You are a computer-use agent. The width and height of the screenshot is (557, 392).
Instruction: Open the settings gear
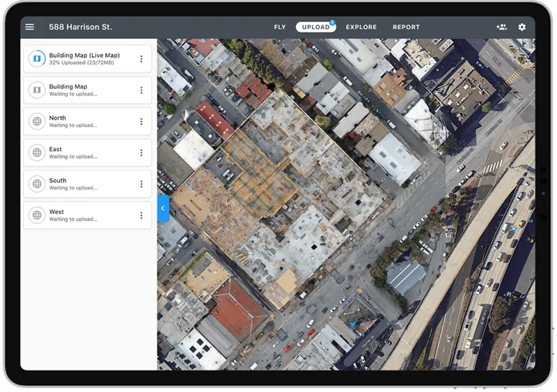(x=521, y=27)
